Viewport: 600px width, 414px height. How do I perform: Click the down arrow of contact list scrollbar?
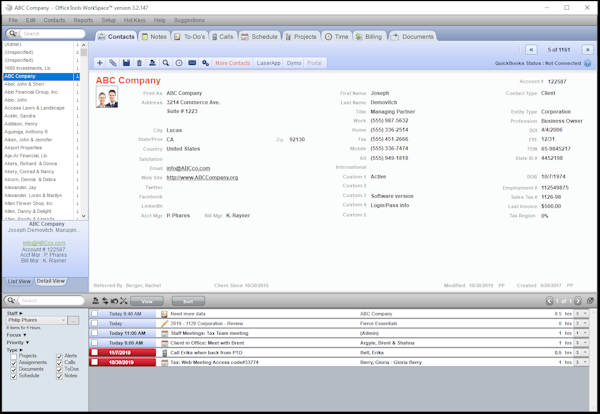click(x=84, y=216)
